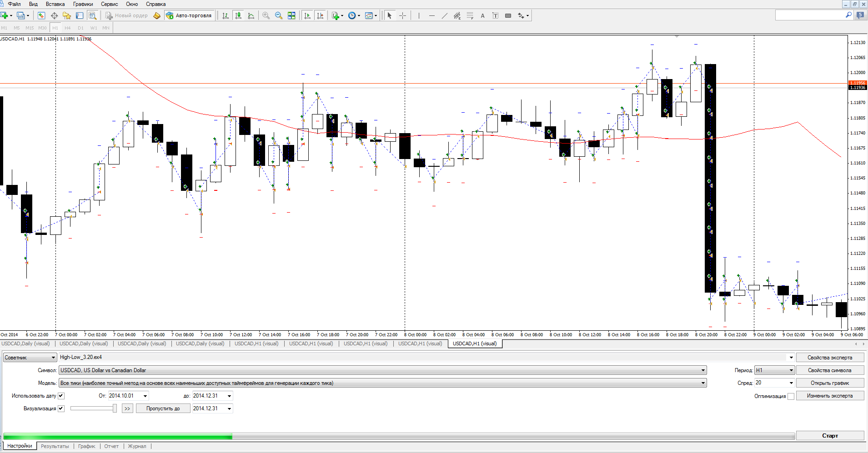The width and height of the screenshot is (868, 453).
Task: Click the Старт button
Action: point(830,436)
